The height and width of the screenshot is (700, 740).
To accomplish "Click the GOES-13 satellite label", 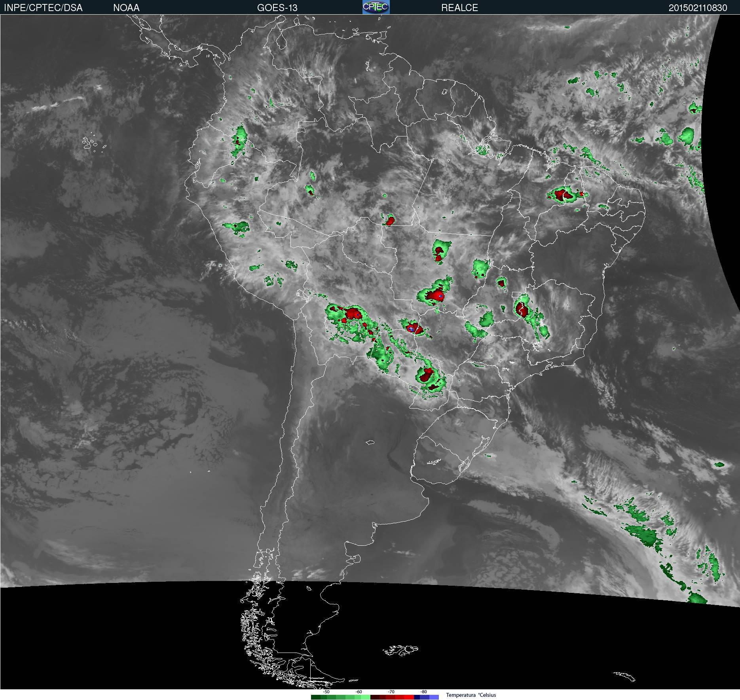I will [x=277, y=8].
